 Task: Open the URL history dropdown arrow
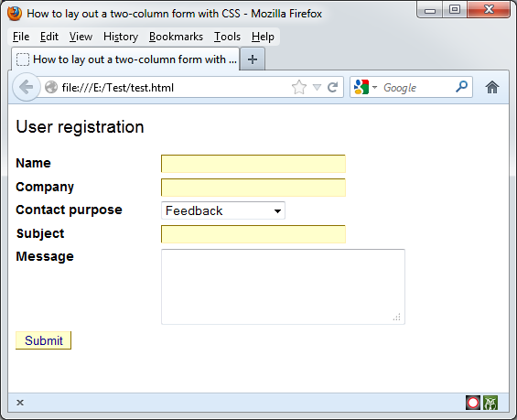click(317, 87)
